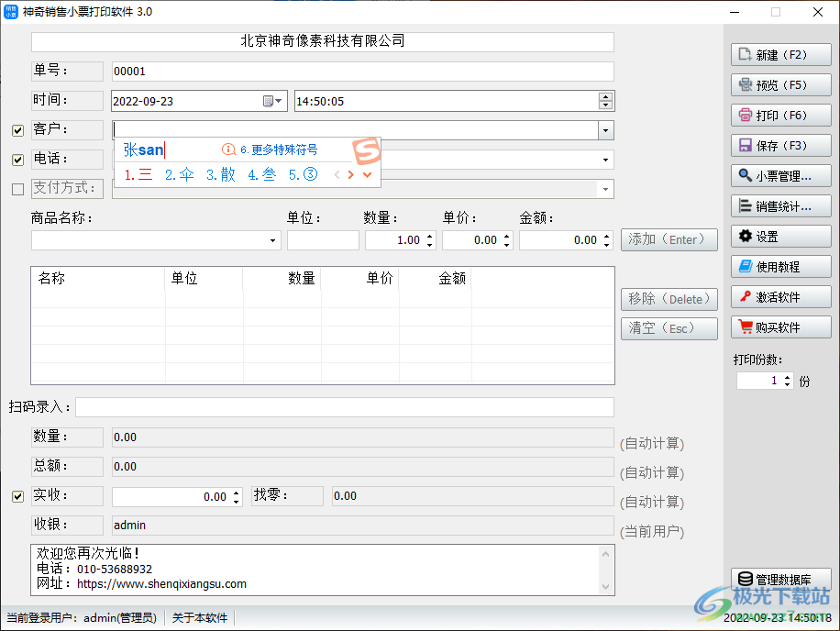Click the 单价 column header in table

pos(360,279)
